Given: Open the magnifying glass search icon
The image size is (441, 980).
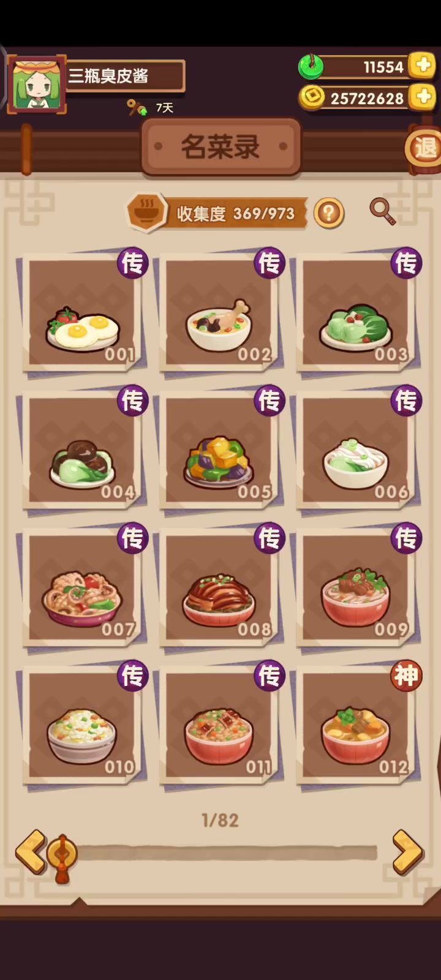Looking at the screenshot, I should [x=382, y=212].
